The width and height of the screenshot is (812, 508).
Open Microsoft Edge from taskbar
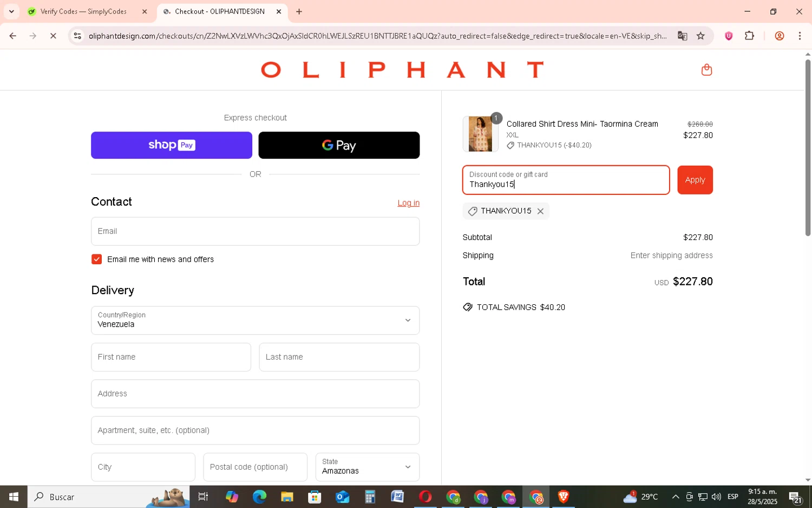click(x=259, y=497)
